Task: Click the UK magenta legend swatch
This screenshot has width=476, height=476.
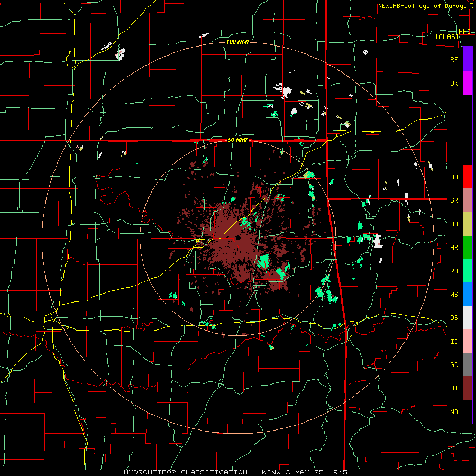Action: pyautogui.click(x=467, y=83)
